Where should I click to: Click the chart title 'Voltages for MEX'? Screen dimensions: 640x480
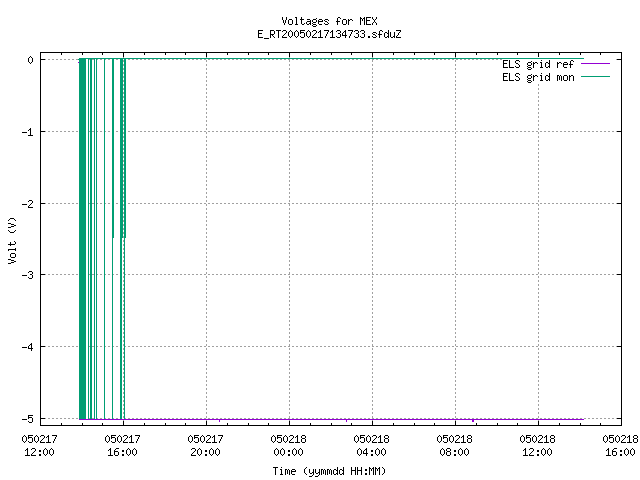(329, 21)
